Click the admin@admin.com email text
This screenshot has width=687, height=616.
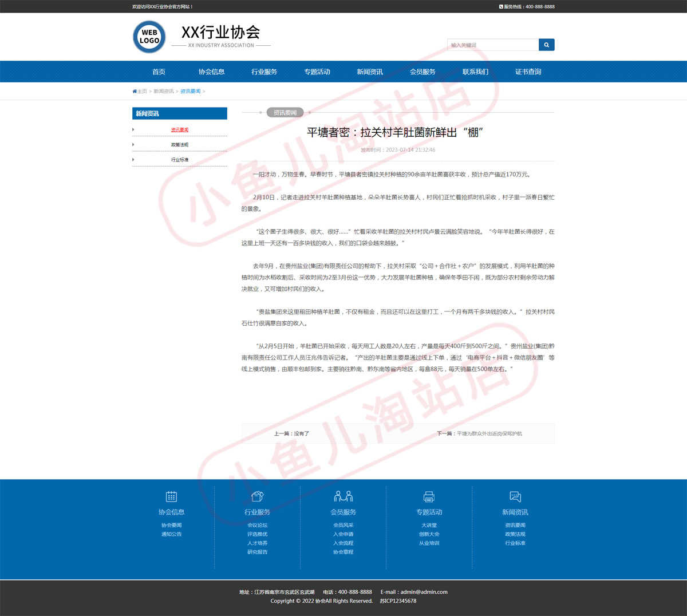click(424, 592)
